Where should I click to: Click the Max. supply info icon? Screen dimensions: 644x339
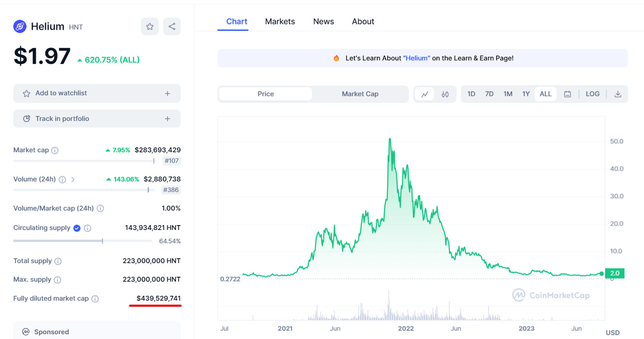[x=58, y=279]
